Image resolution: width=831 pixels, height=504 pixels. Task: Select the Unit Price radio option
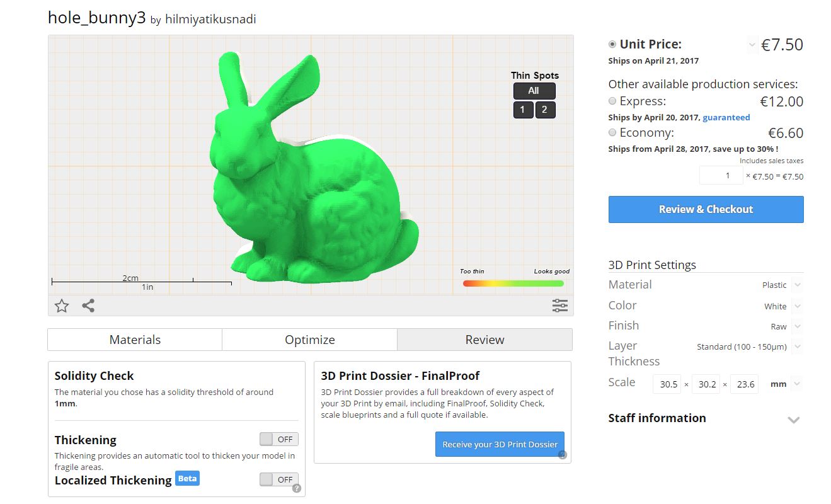pyautogui.click(x=612, y=45)
